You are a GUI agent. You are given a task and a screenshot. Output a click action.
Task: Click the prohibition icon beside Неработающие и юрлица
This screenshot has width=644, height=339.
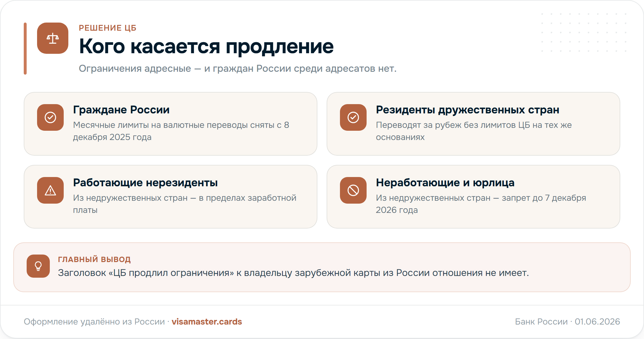pos(353,190)
